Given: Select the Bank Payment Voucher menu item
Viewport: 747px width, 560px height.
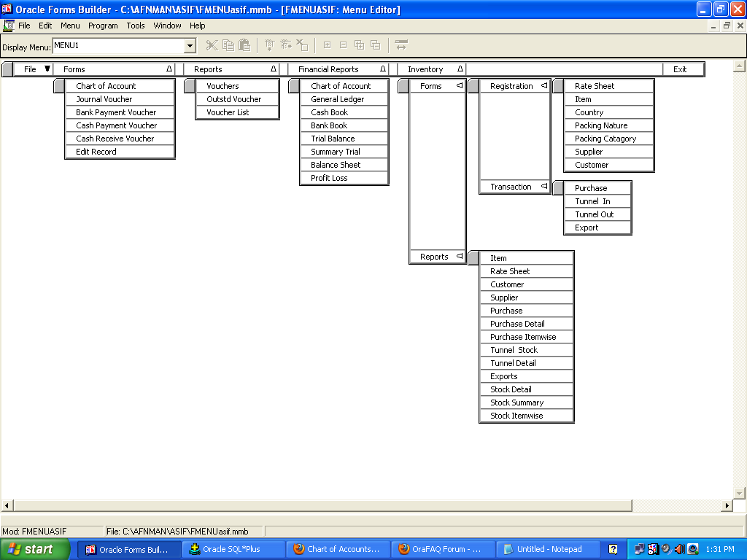Looking at the screenshot, I should click(120, 112).
